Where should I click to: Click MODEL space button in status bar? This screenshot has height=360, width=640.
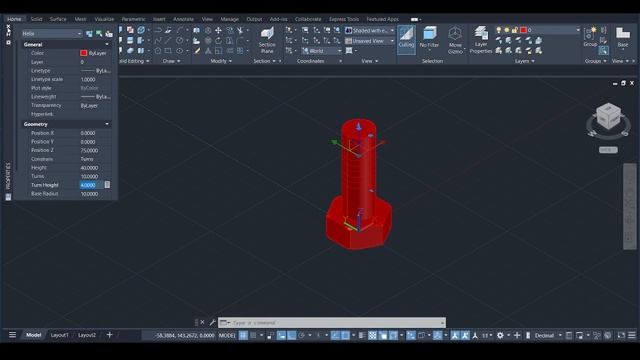tap(227, 336)
